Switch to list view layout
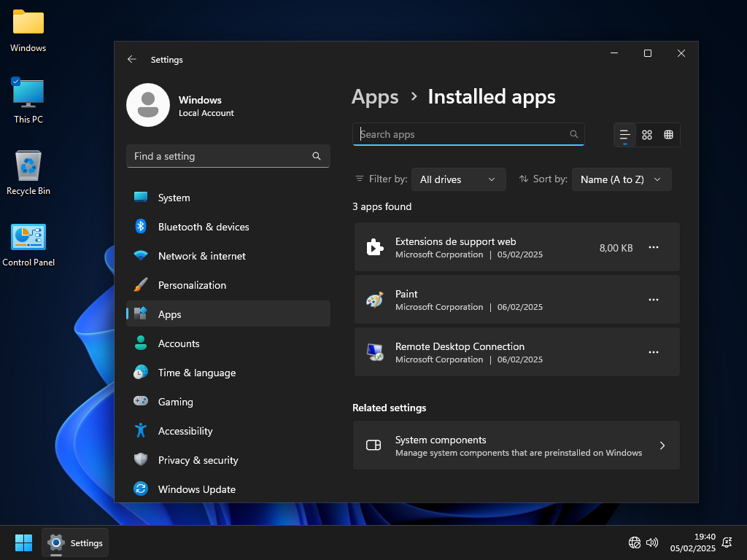The image size is (747, 560). [625, 135]
